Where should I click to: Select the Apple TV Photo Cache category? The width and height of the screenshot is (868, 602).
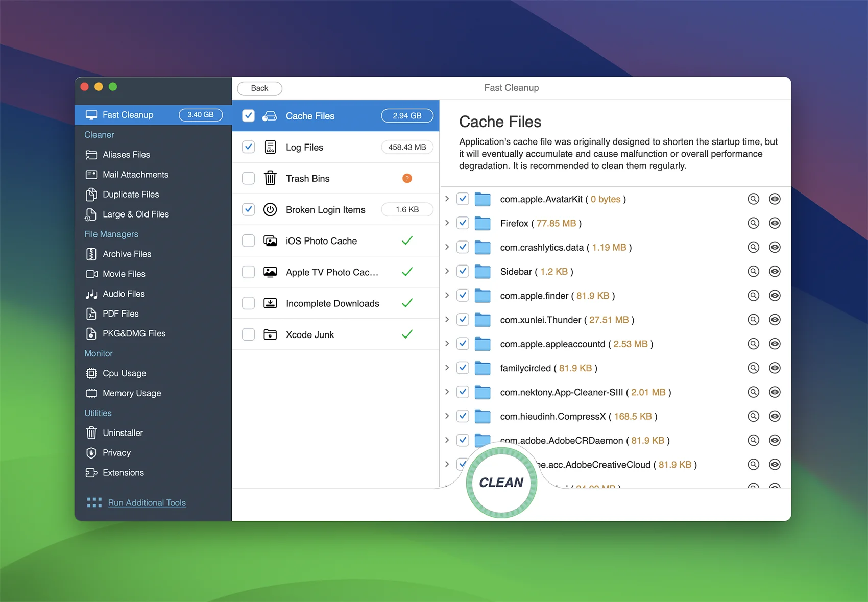coord(335,272)
